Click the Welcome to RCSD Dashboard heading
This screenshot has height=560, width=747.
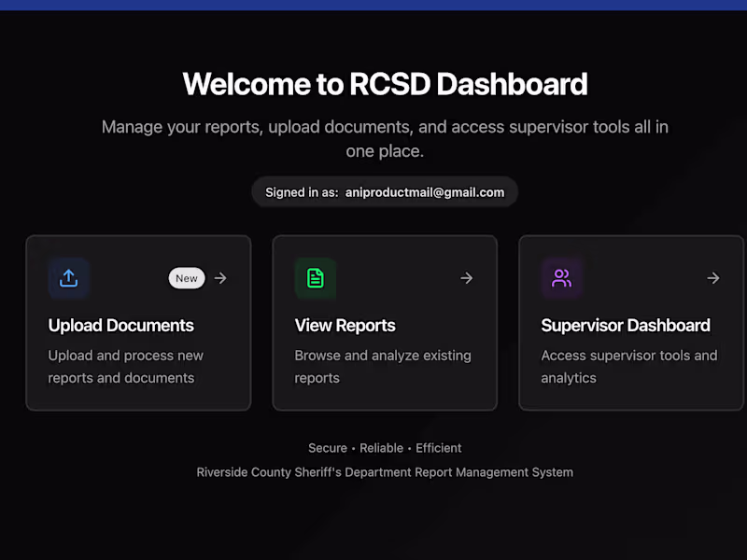pyautogui.click(x=385, y=84)
